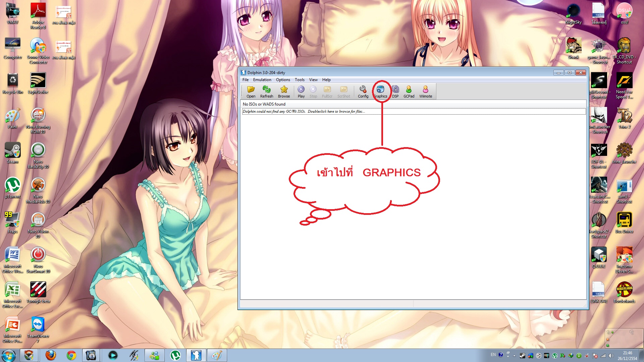This screenshot has width=644, height=362.
Task: Select the Q.U.B.E desktop icon
Action: (x=599, y=258)
